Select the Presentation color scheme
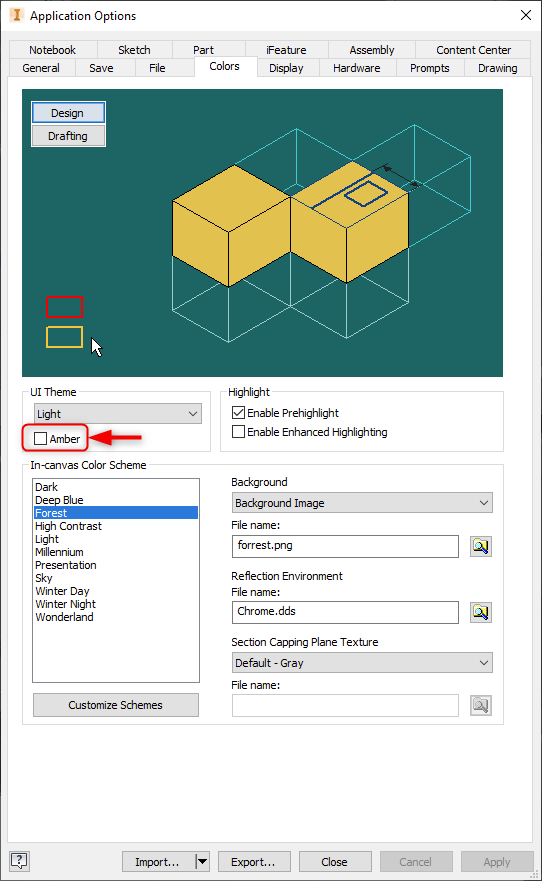This screenshot has width=542, height=881. (x=116, y=565)
